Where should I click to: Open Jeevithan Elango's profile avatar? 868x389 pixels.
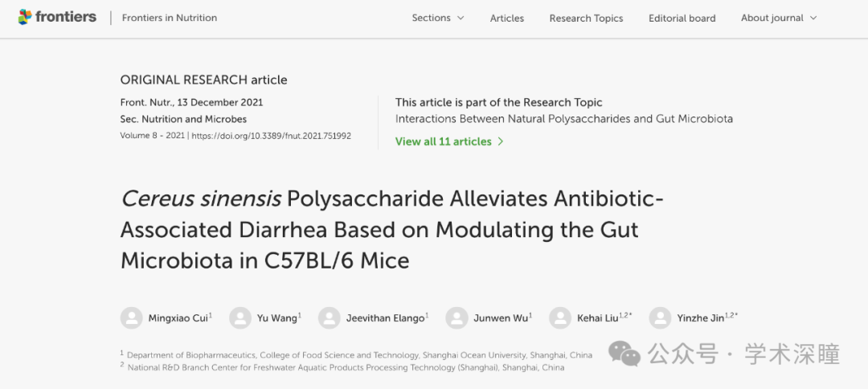tap(330, 318)
